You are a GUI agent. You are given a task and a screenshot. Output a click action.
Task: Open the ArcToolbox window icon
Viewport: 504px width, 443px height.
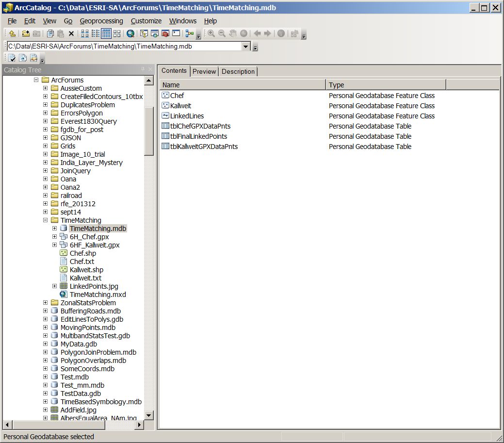165,33
